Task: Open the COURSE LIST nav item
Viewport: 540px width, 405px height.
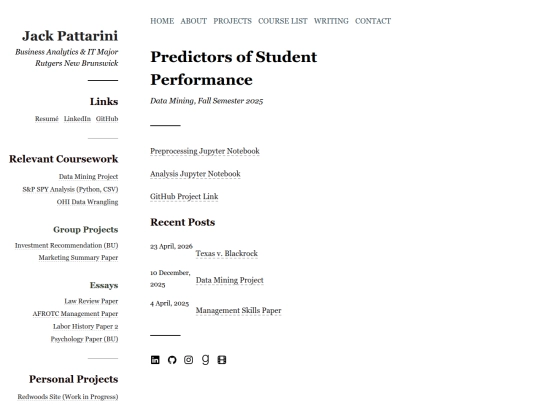Action: (283, 21)
